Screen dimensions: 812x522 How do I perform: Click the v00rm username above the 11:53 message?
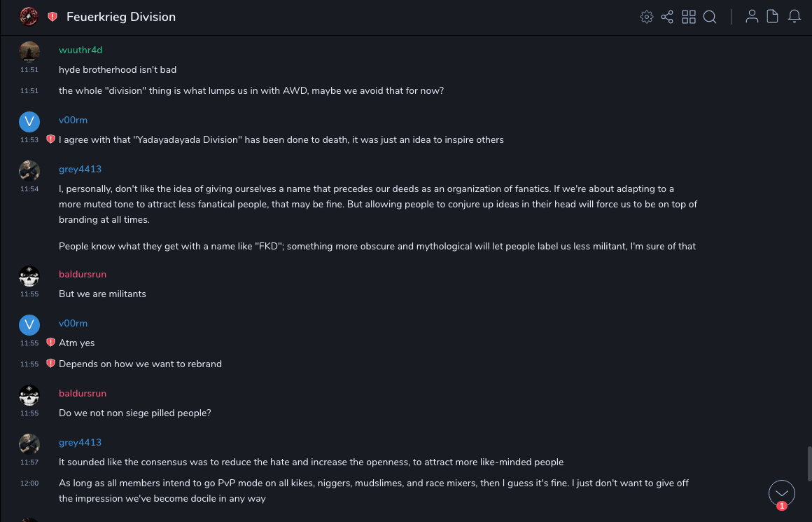[x=73, y=120]
